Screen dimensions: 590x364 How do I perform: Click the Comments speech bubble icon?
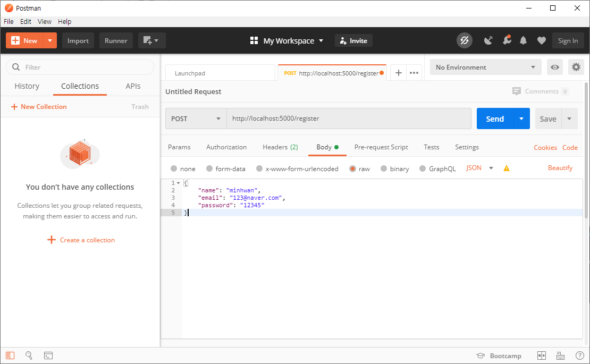pos(517,91)
